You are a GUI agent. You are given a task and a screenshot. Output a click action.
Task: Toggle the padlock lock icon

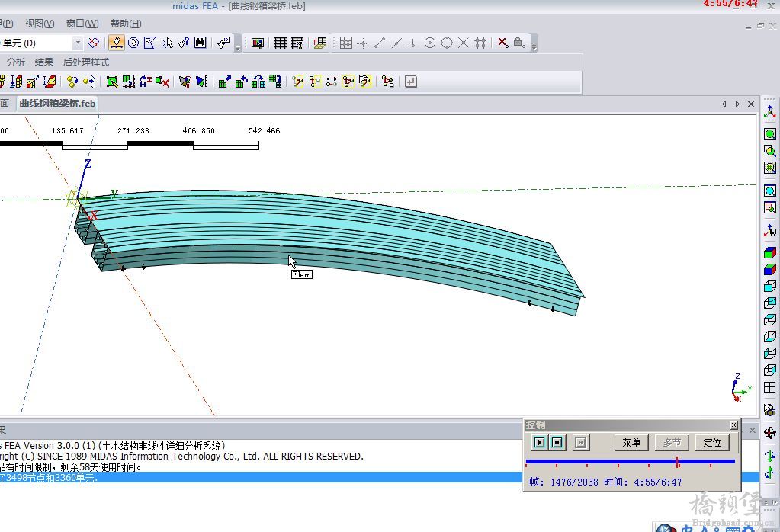point(518,43)
